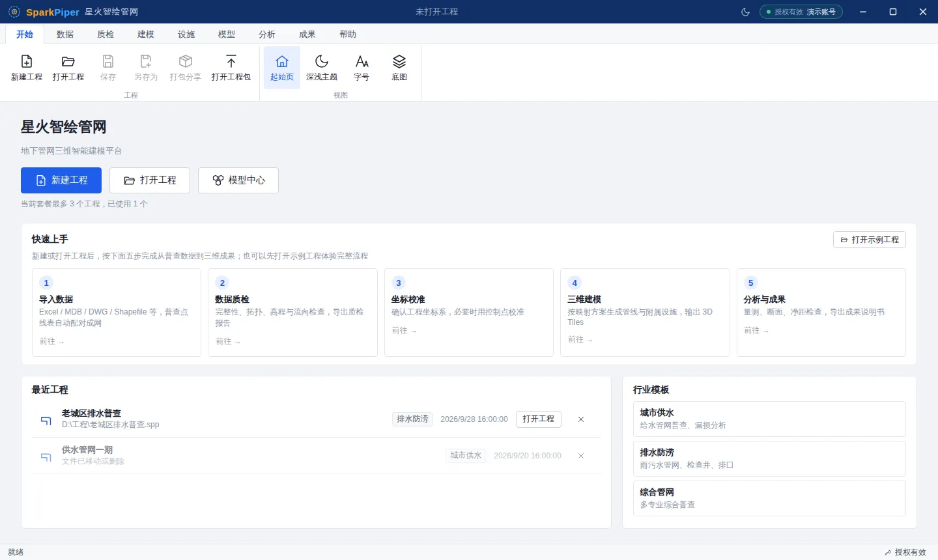The image size is (938, 560).
Task: Click the 打包分享 ribbon icon
Action: pyautogui.click(x=186, y=61)
